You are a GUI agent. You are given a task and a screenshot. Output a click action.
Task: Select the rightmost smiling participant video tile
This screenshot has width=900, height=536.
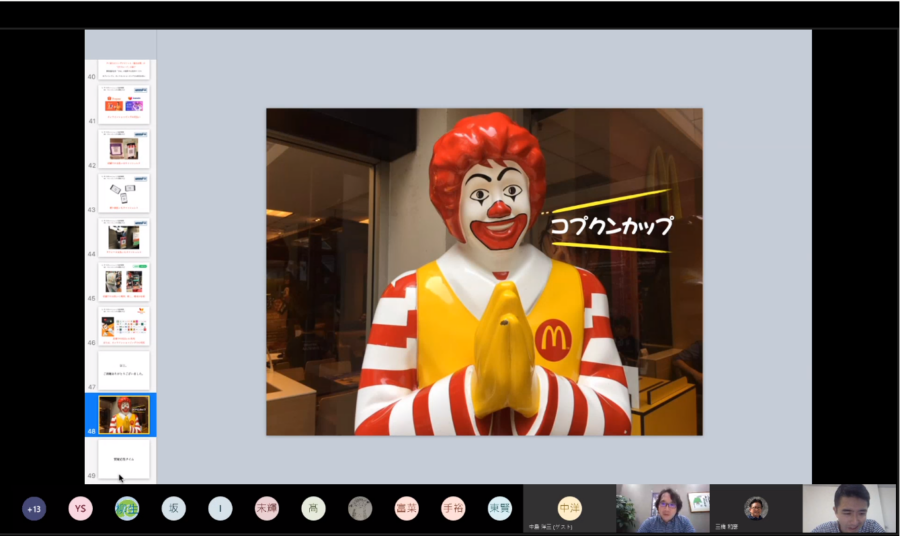[849, 508]
